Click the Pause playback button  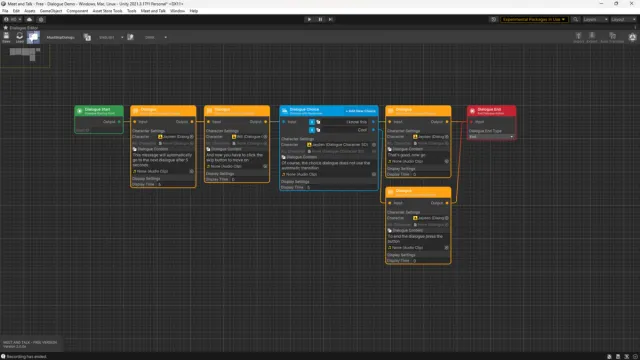pos(320,19)
